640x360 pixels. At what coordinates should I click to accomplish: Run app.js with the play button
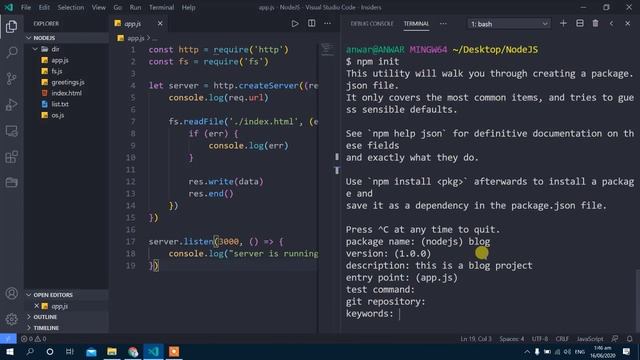tap(295, 24)
